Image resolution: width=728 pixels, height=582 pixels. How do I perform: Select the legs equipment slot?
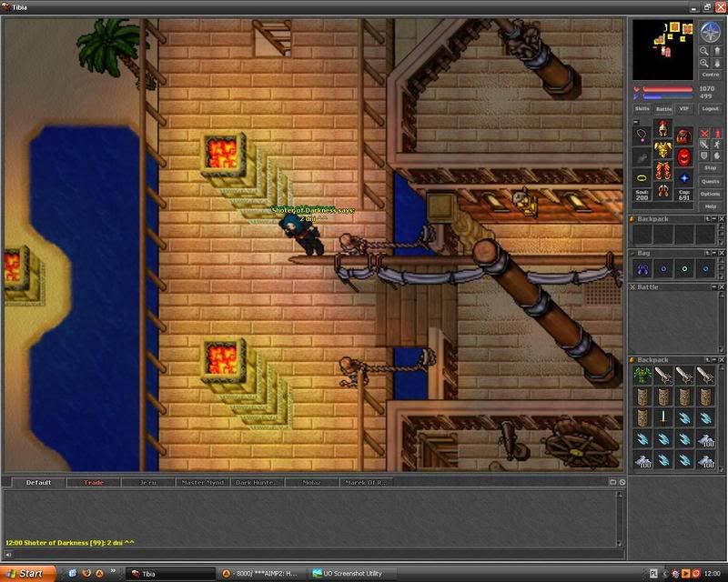(663, 170)
